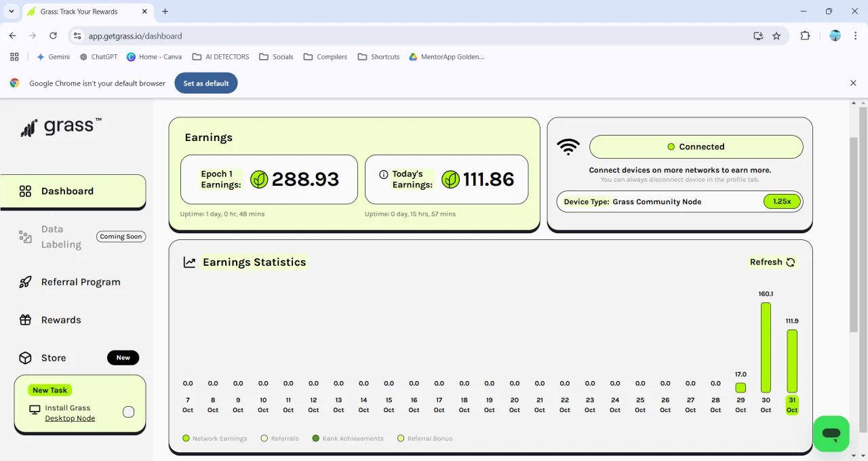Open the green chat support widget
Image resolution: width=868 pixels, height=461 pixels.
[831, 433]
